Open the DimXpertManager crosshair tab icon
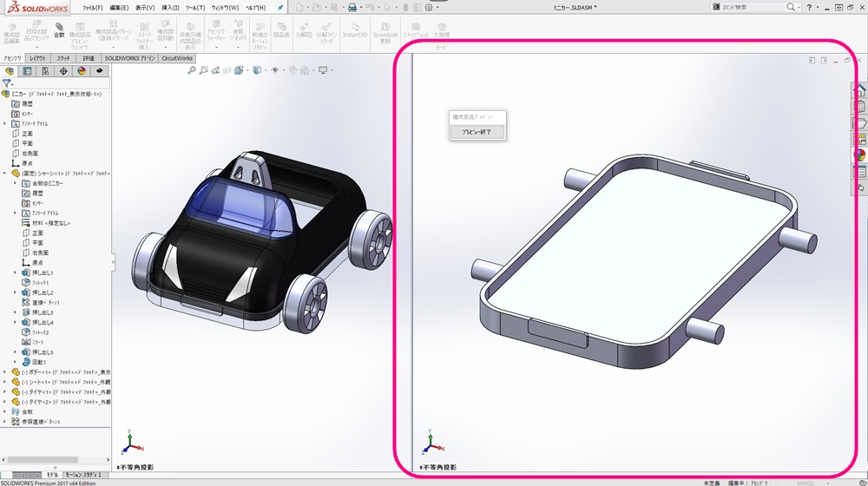Viewport: 868px width, 486px height. tap(63, 71)
